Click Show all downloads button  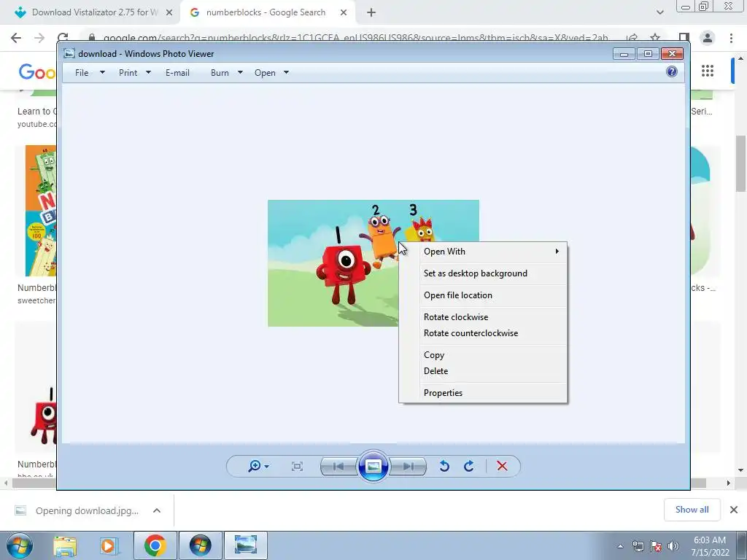(692, 510)
